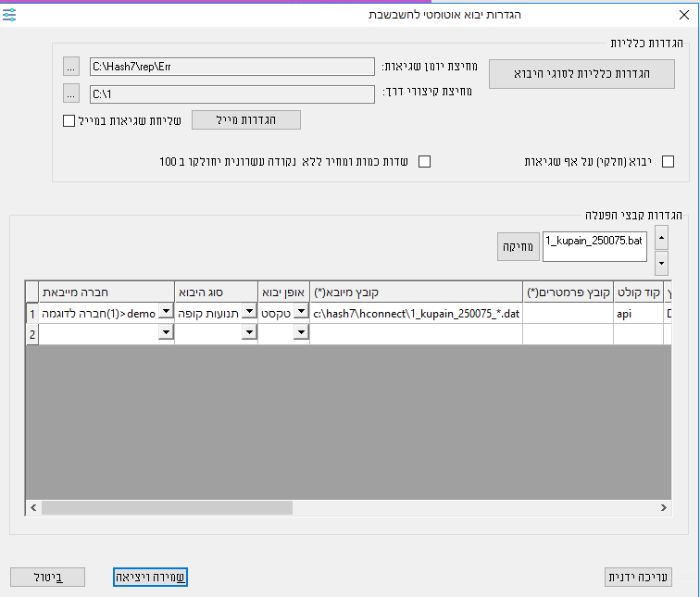
Task: Open the settings sliders icon in title bar
Action: pos(9,15)
